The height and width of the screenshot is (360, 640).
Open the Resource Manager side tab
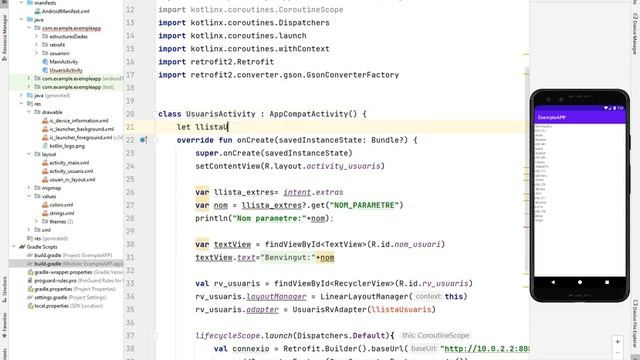[4, 38]
